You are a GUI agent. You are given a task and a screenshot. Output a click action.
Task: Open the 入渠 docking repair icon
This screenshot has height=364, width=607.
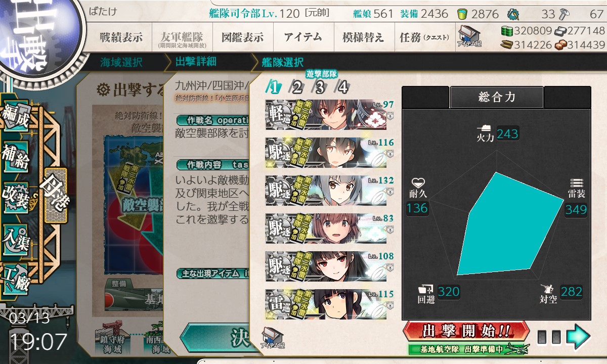click(15, 236)
